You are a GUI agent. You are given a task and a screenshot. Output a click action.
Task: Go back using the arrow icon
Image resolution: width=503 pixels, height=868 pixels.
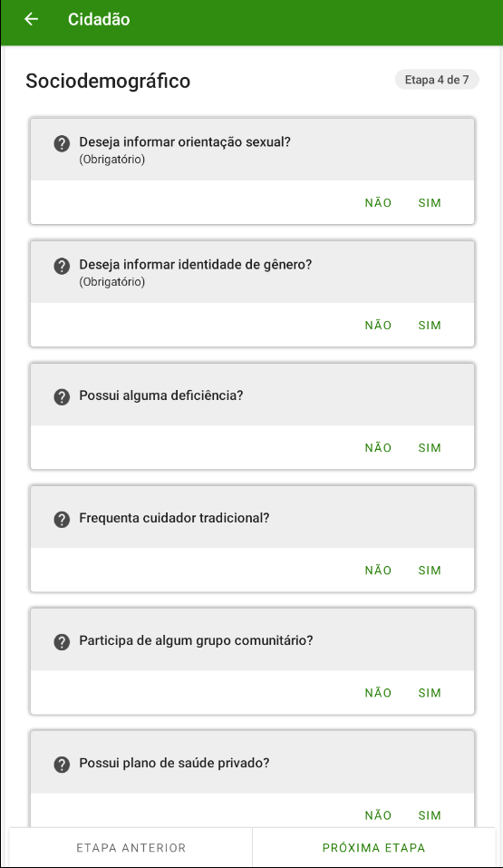[32, 19]
